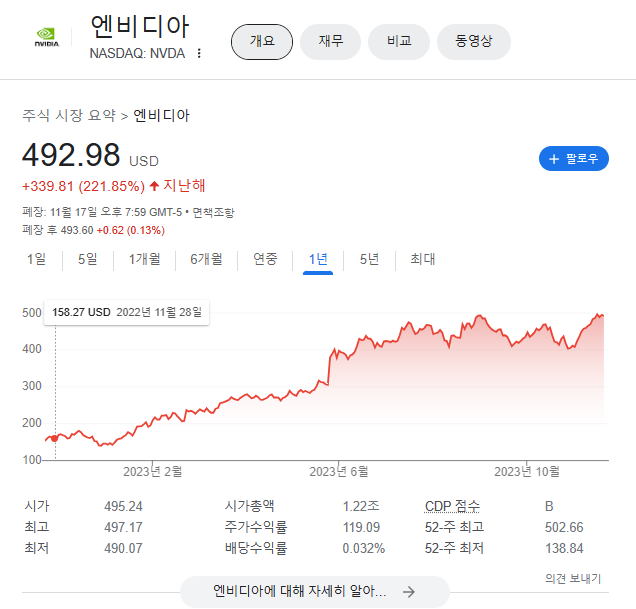Click the 492.98 price value

pyautogui.click(x=71, y=155)
